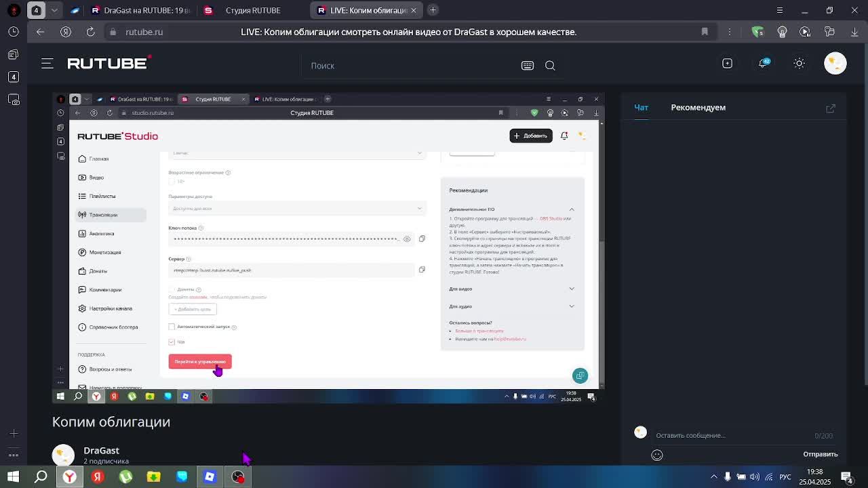Open browser history clock icon in sidebar
The width and height of the screenshot is (868, 488).
click(x=14, y=32)
